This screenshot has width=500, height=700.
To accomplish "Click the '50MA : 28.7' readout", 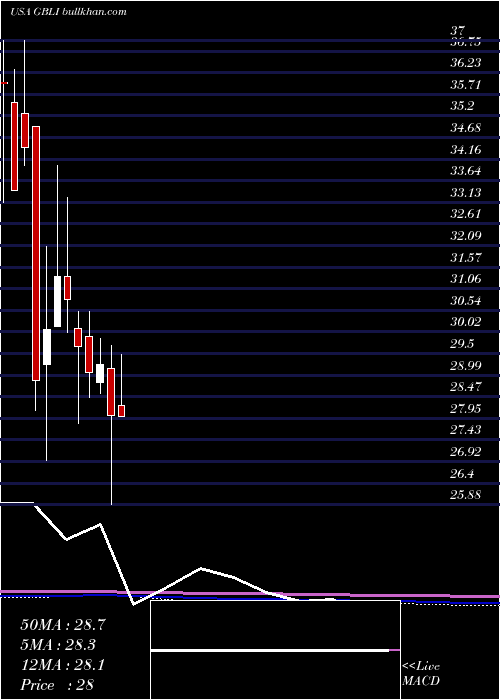I will [63, 625].
